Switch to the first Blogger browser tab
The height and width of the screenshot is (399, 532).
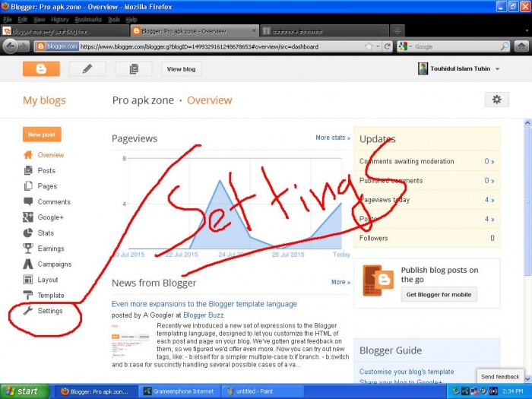(65, 31)
